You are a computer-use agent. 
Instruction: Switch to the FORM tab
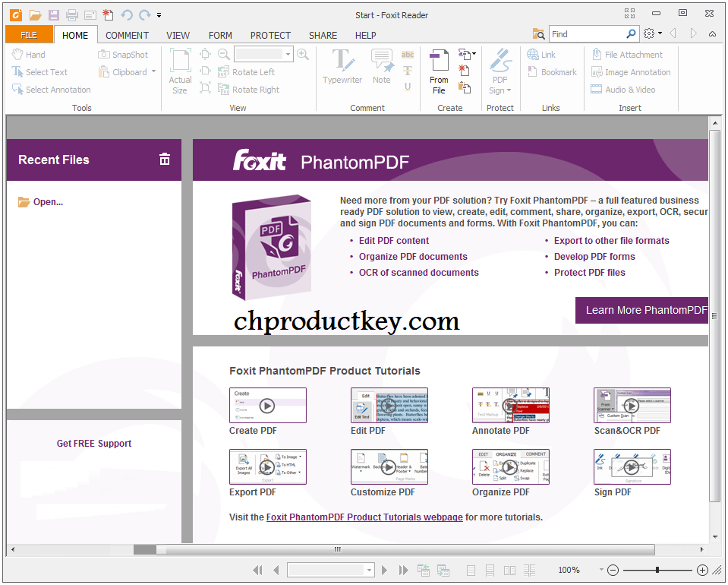(220, 35)
